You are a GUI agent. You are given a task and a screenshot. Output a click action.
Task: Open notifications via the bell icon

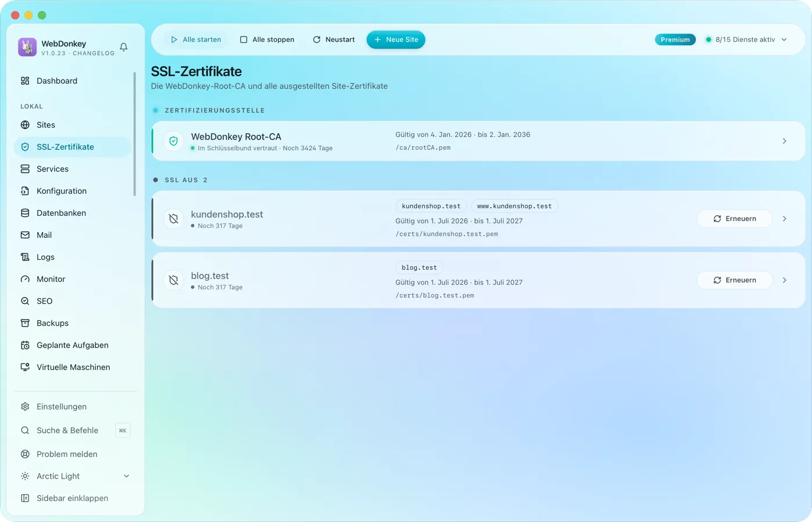click(124, 47)
